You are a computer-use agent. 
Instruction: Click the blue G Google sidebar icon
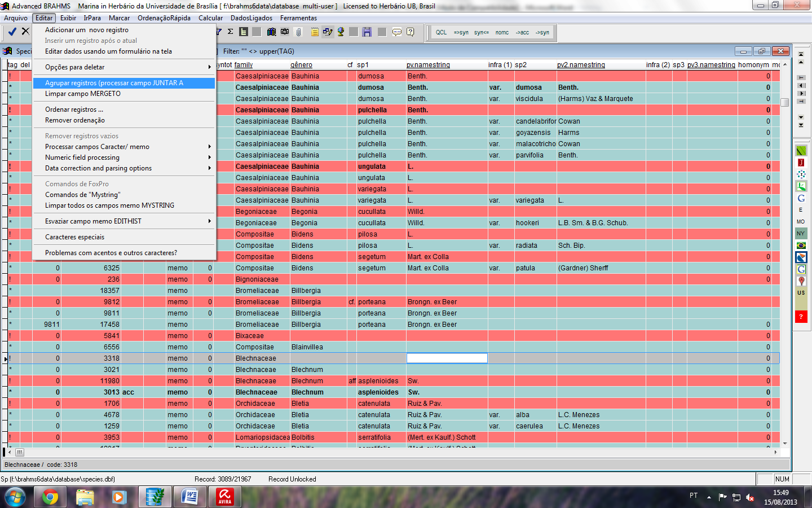coord(801,198)
